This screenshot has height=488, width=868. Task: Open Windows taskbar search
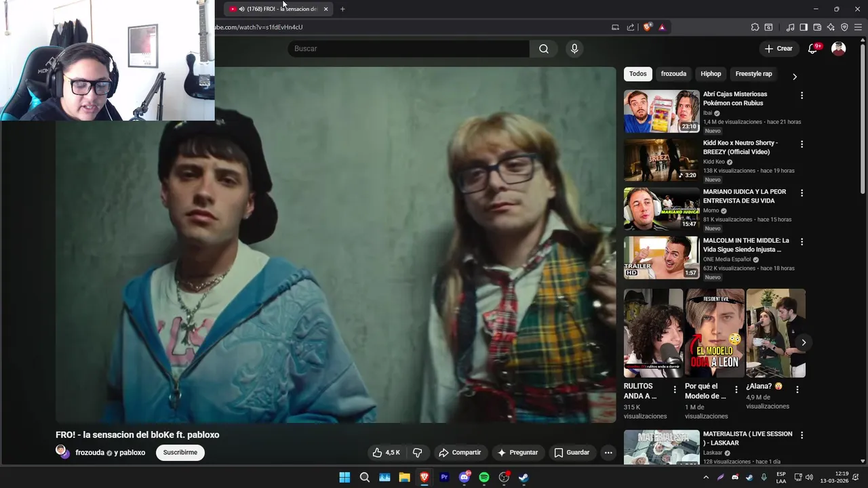tap(365, 477)
